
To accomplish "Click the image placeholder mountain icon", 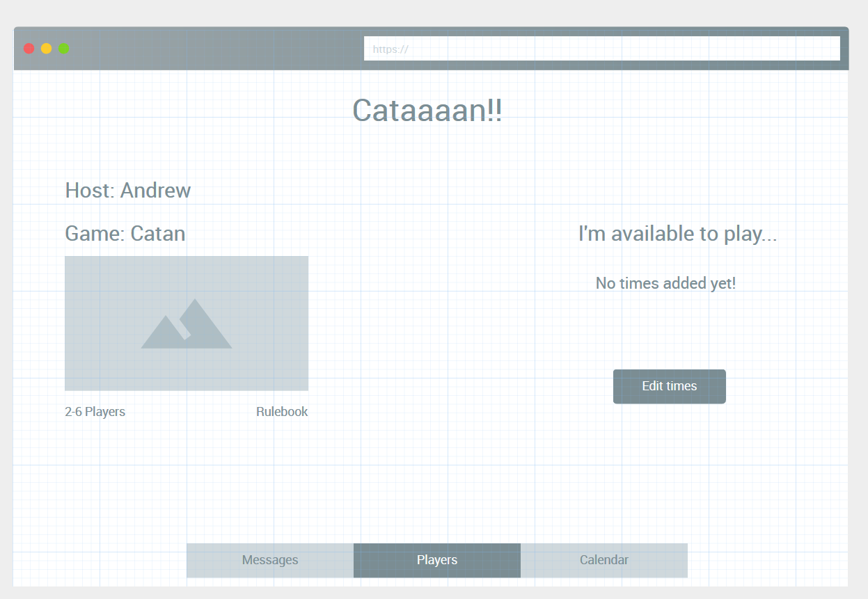I will [x=187, y=326].
